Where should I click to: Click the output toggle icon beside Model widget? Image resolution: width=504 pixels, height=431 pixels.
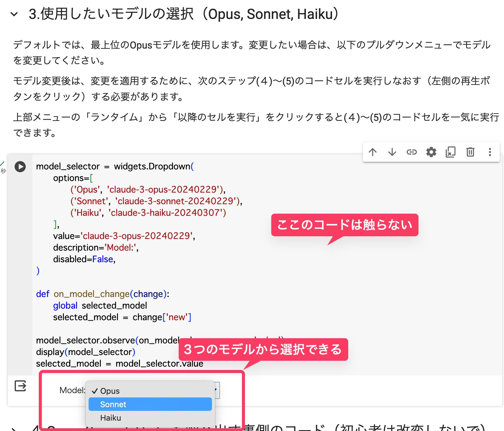(x=20, y=386)
